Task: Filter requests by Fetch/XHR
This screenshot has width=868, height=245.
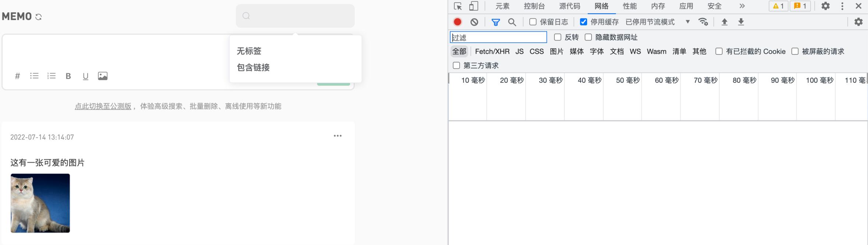Action: [x=492, y=52]
